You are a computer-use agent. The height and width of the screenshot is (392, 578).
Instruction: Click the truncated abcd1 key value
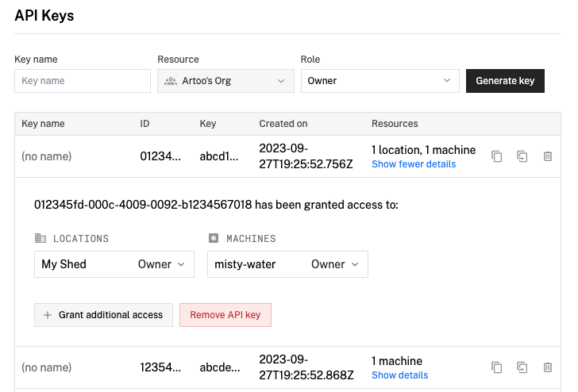pos(218,156)
